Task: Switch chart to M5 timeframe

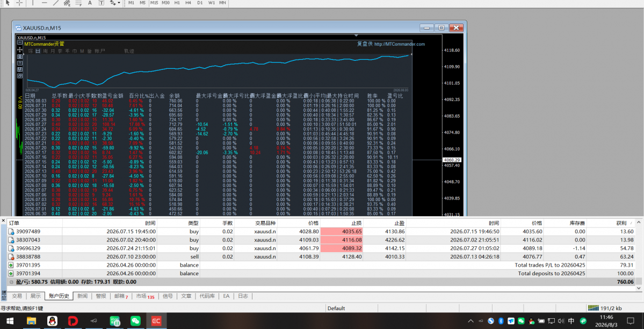Action: 142,3
